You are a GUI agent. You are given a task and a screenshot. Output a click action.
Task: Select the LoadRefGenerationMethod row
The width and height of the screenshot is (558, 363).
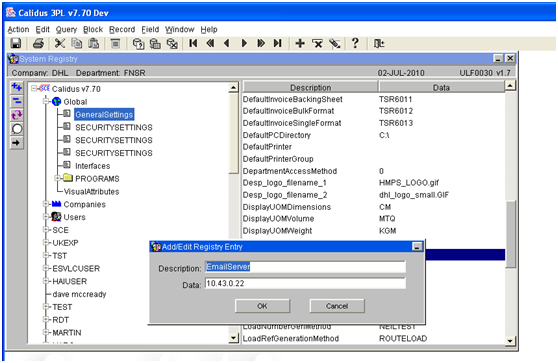374,338
